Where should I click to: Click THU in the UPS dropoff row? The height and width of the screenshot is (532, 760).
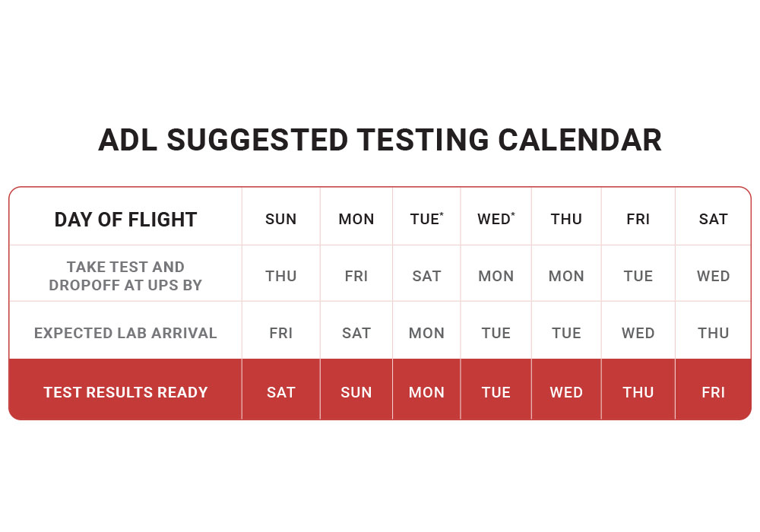[280, 276]
